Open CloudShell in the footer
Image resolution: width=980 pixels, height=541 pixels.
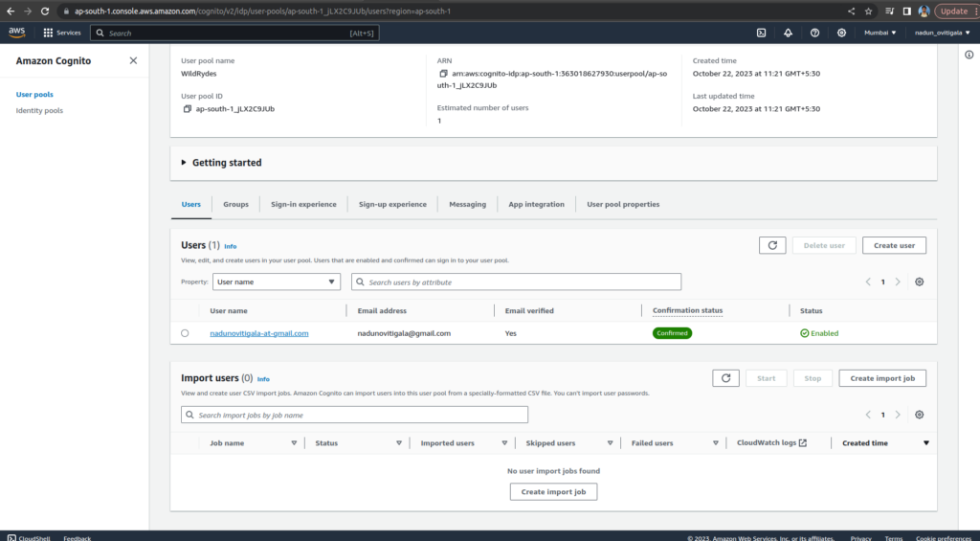click(29, 538)
